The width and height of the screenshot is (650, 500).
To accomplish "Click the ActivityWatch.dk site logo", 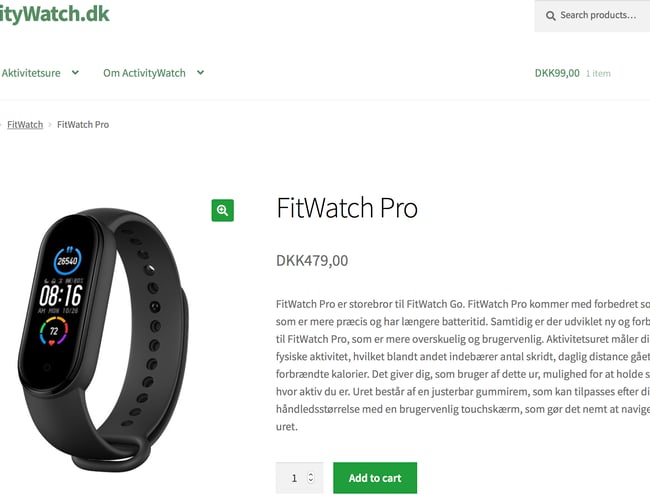I will (x=54, y=13).
